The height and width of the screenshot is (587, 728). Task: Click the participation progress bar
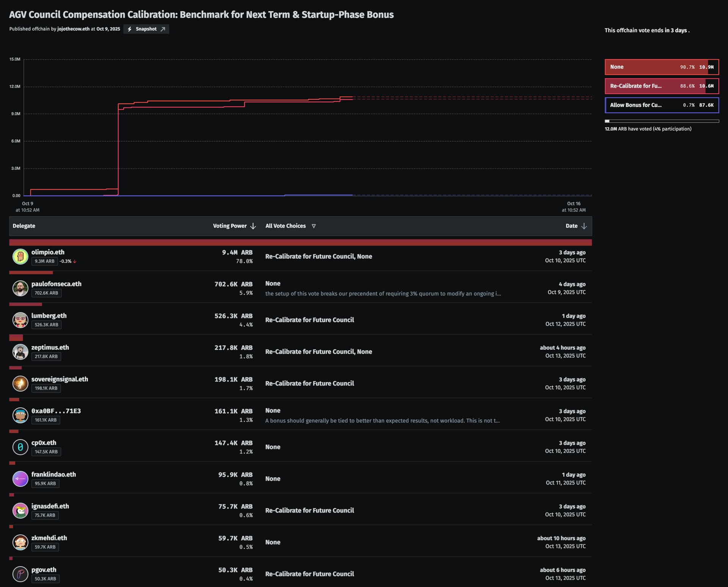tap(661, 121)
